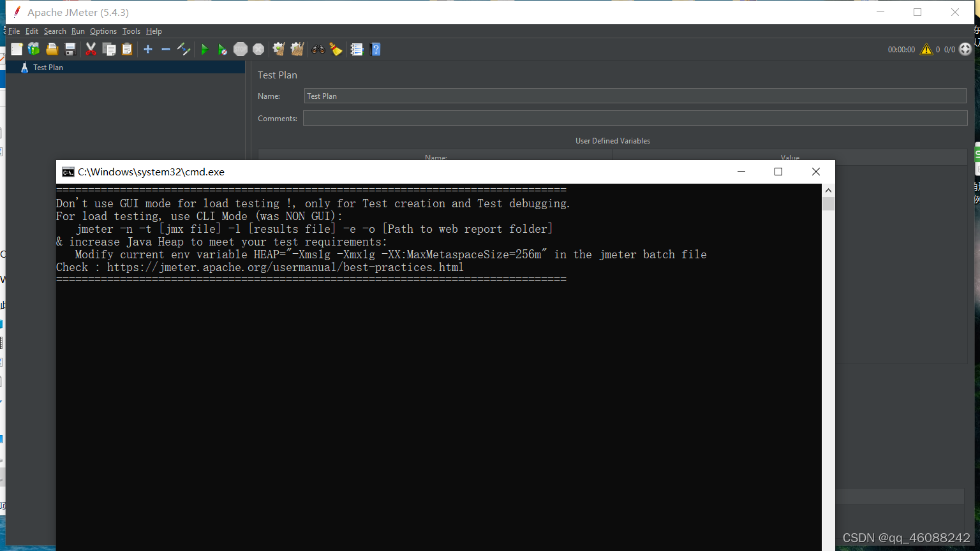Click the User Defined Variables label
Image resolution: width=980 pixels, height=551 pixels.
point(612,141)
